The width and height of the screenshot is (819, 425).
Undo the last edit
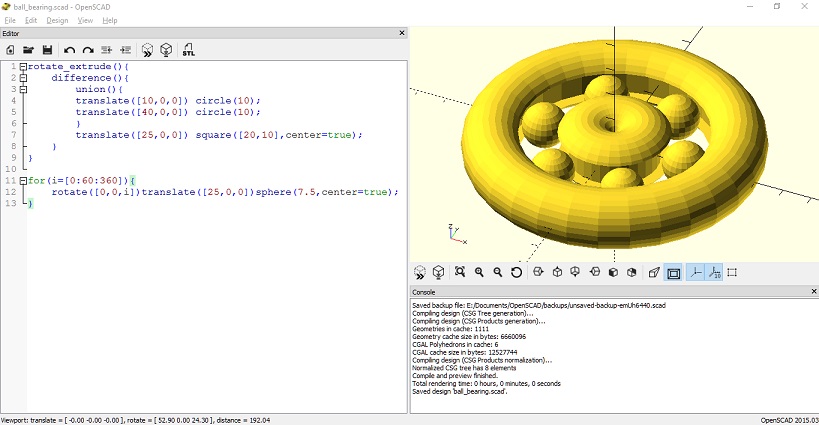[69, 50]
